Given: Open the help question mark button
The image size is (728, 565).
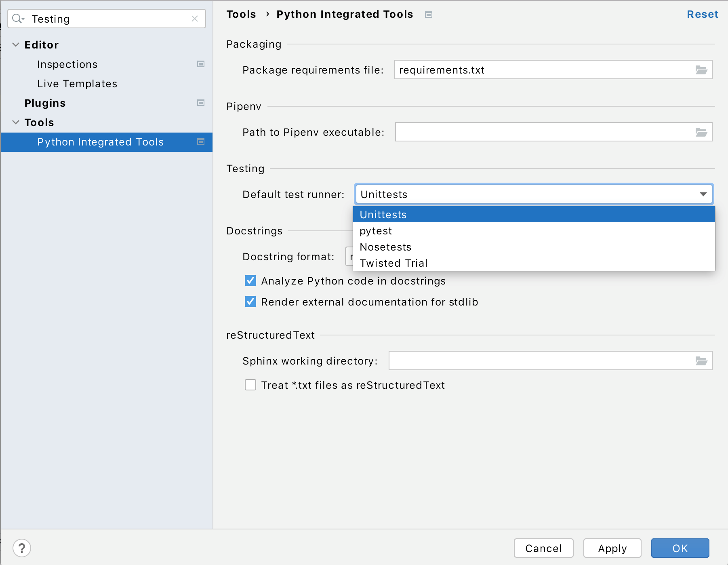Looking at the screenshot, I should coord(22,548).
